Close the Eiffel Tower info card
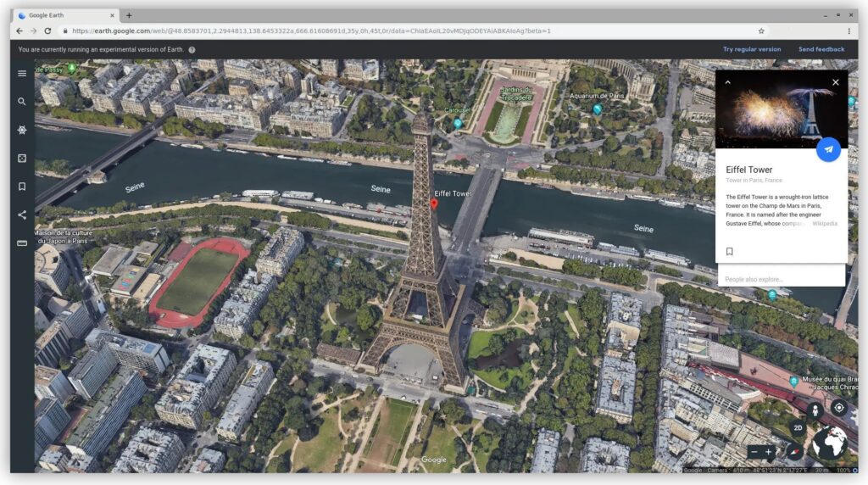 point(835,82)
